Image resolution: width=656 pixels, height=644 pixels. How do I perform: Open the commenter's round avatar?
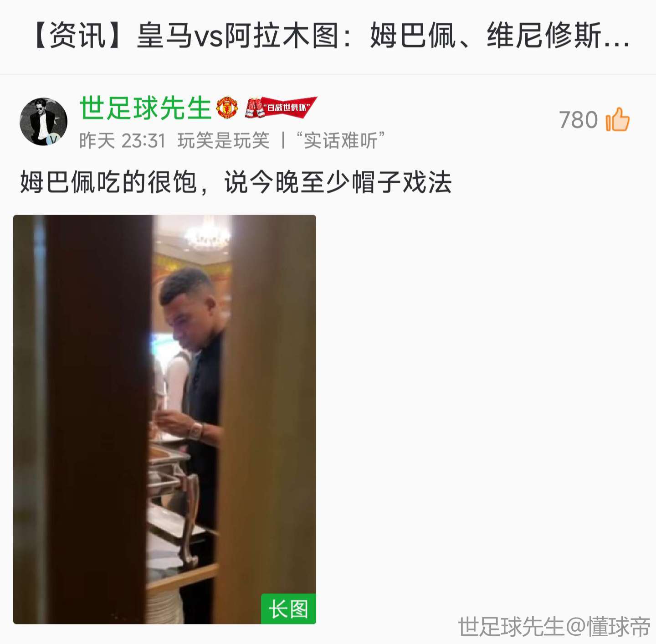click(44, 121)
